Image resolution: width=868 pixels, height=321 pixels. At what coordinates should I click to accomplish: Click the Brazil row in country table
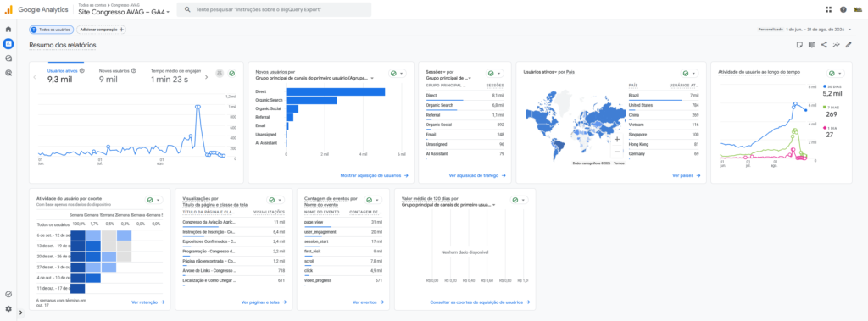click(664, 95)
